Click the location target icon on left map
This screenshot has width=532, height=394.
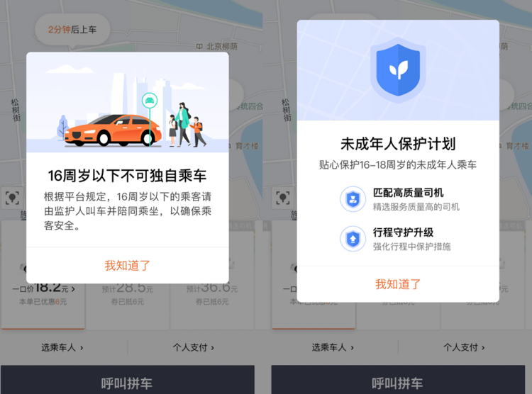(13, 198)
